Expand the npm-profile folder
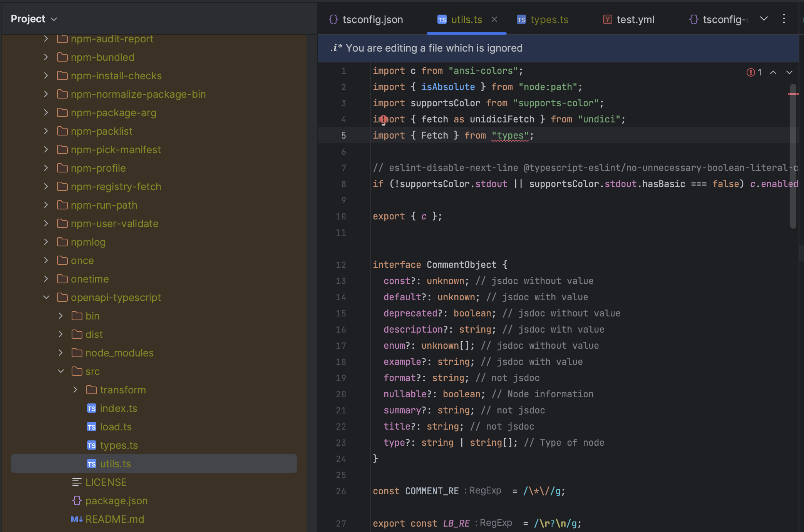 (x=46, y=168)
